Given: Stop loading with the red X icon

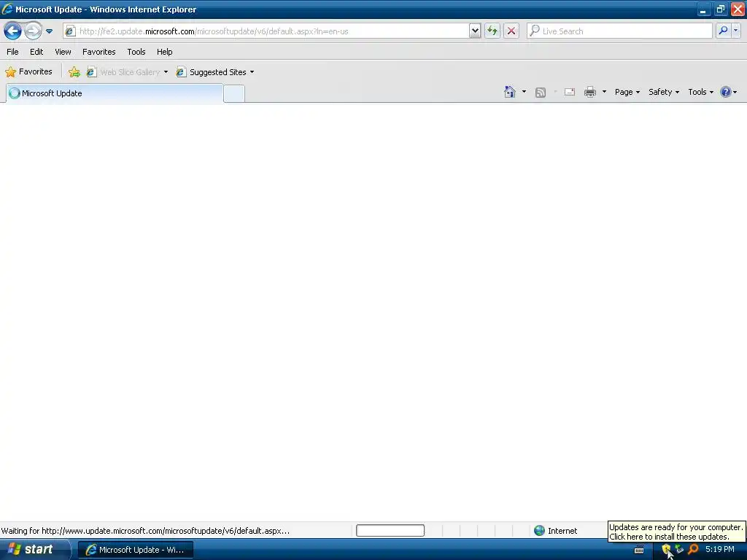Looking at the screenshot, I should pyautogui.click(x=511, y=31).
